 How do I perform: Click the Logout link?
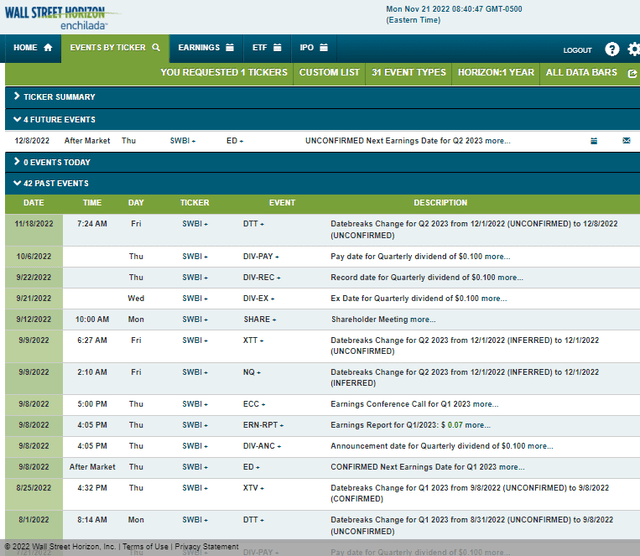pyautogui.click(x=577, y=50)
